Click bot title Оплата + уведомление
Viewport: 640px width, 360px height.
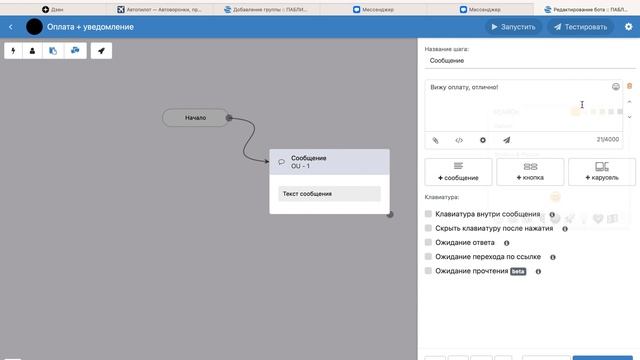click(x=90, y=27)
